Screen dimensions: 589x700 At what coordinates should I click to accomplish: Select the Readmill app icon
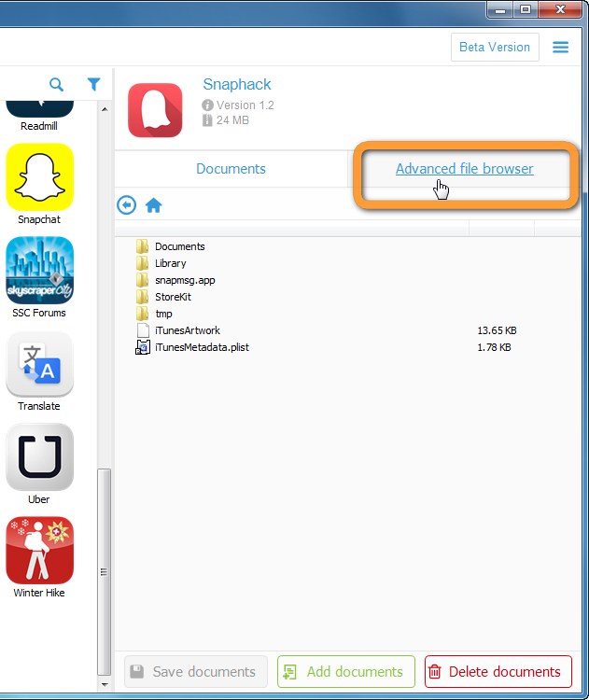40,109
